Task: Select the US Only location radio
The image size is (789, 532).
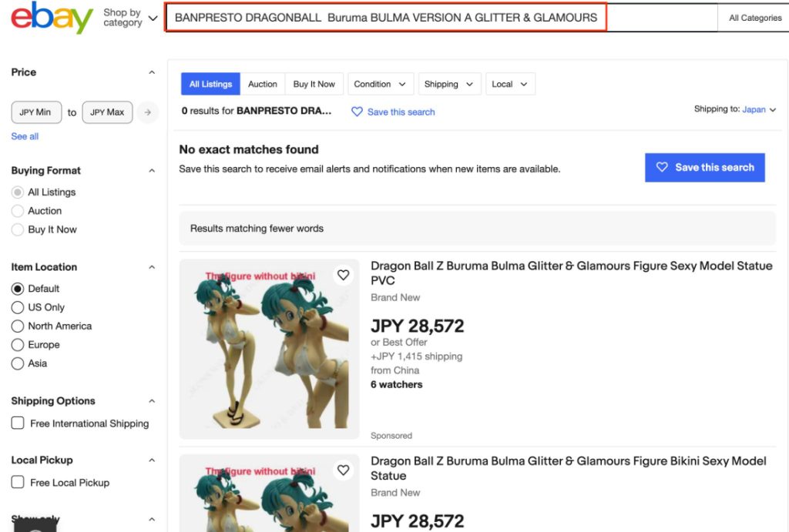Action: (18, 307)
